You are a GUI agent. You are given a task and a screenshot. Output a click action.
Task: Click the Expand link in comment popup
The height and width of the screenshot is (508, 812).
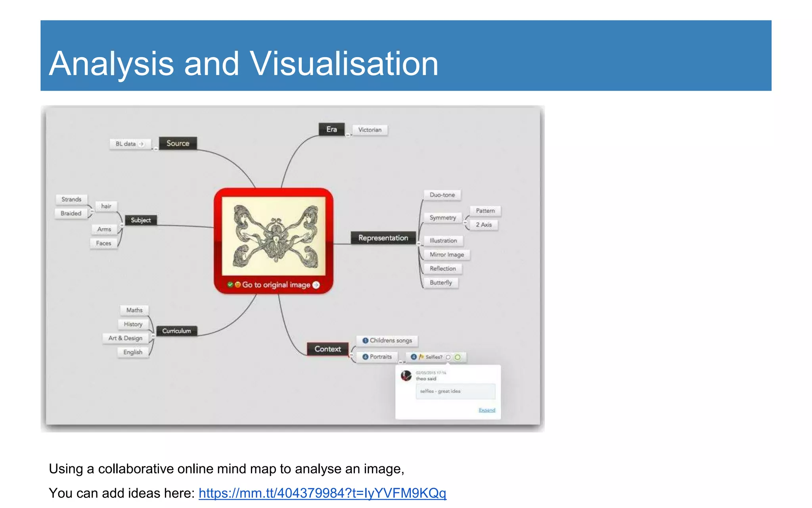click(487, 410)
